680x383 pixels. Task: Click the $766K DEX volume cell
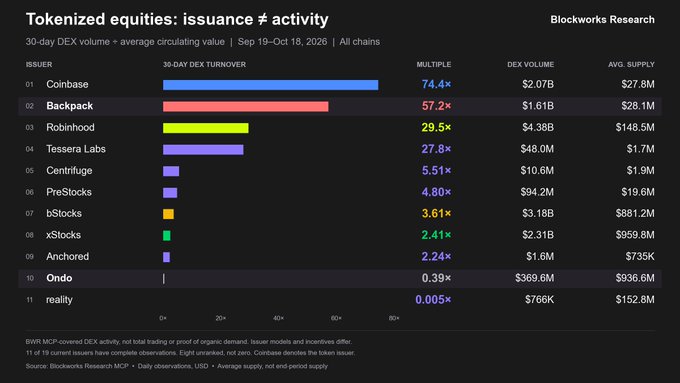click(x=539, y=300)
